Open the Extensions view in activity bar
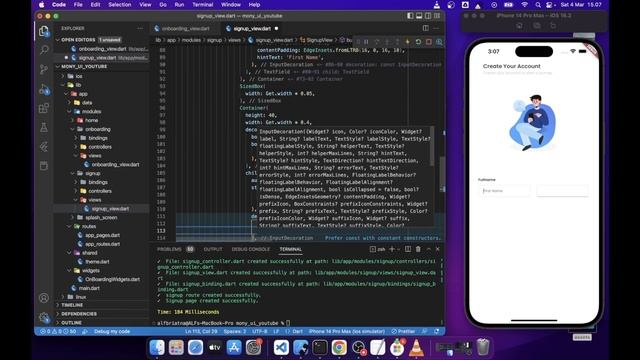This screenshot has height=360, width=640. (x=44, y=108)
